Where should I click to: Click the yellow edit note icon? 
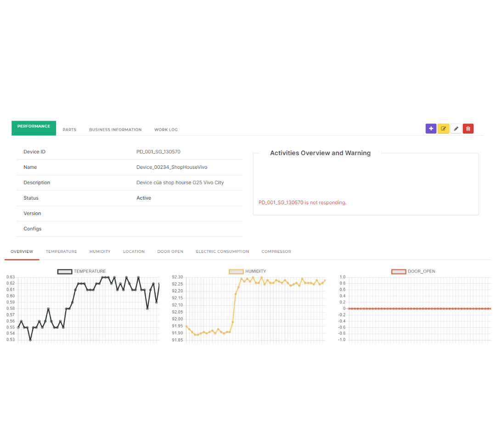click(x=443, y=129)
